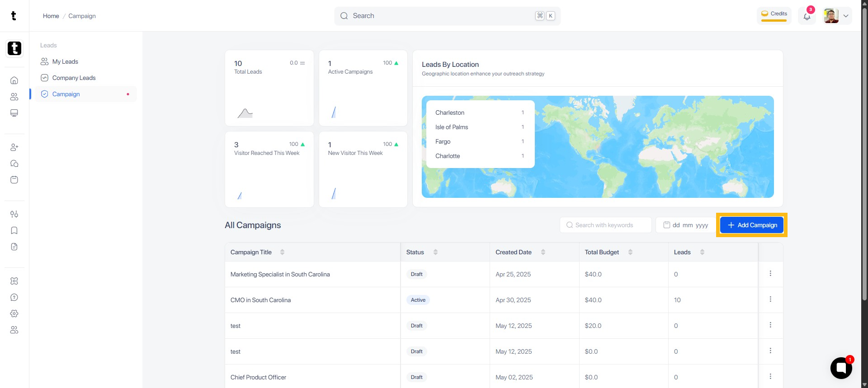The width and height of the screenshot is (868, 388).
Task: Click the Visitor Reached This Week card
Action: [x=269, y=169]
